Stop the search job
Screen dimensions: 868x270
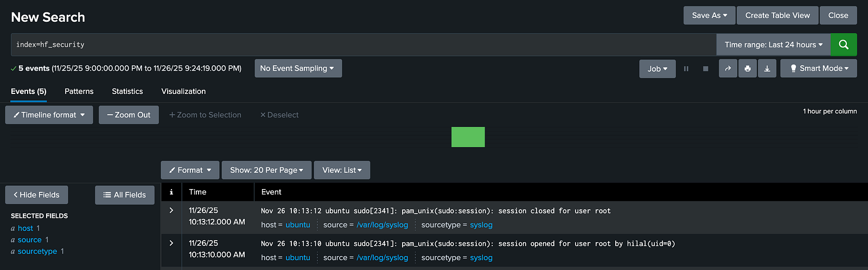pos(705,68)
